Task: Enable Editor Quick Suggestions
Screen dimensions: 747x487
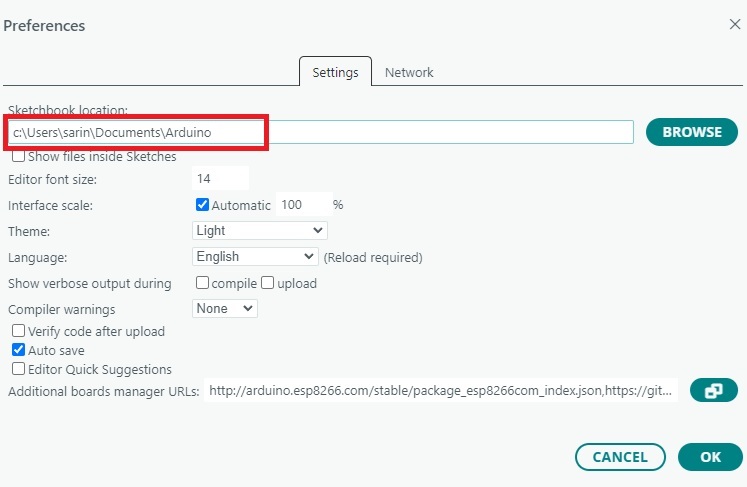Action: click(19, 369)
